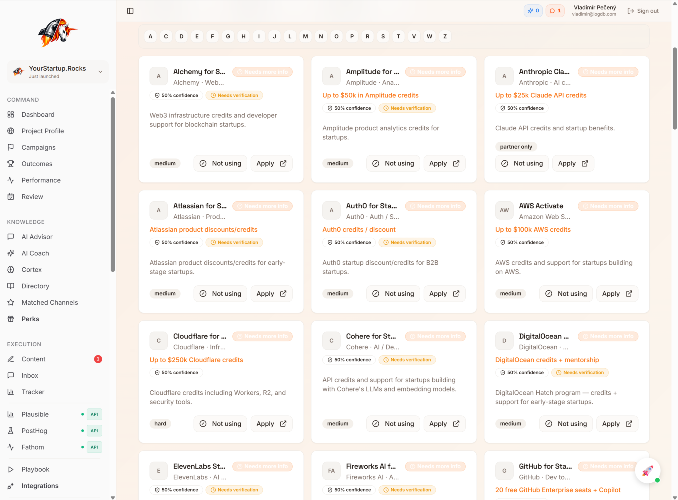Open the Dashboard icon in the sidebar

click(12, 115)
